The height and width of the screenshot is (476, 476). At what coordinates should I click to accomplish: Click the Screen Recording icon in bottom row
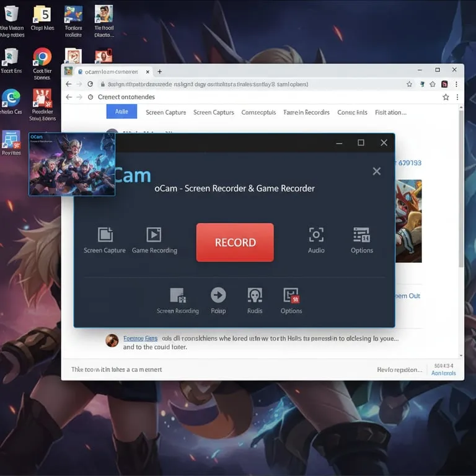coord(178,295)
